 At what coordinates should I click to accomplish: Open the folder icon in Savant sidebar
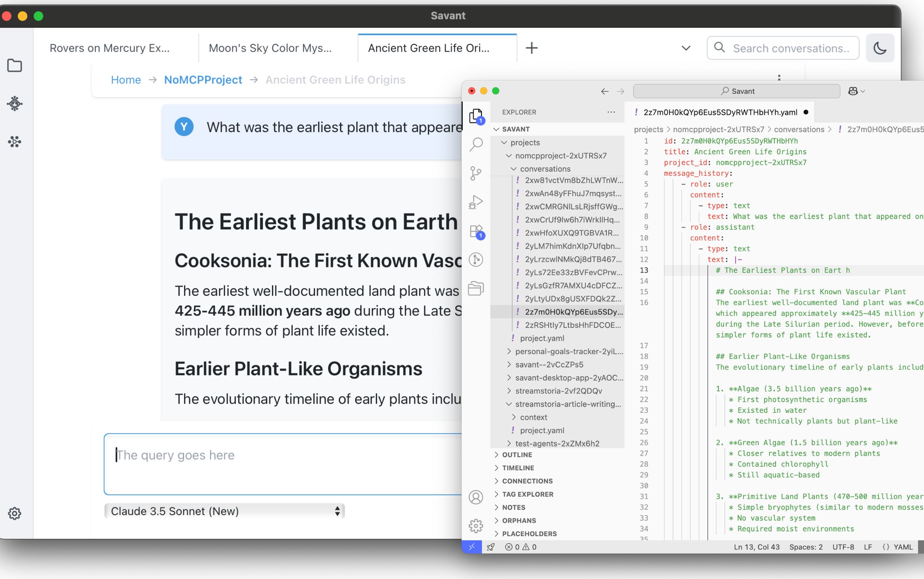click(14, 65)
